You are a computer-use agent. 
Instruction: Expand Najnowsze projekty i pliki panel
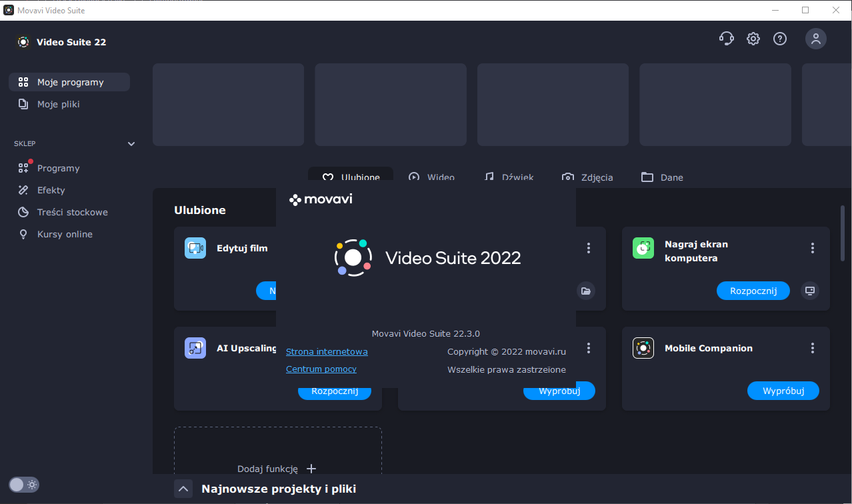(183, 489)
